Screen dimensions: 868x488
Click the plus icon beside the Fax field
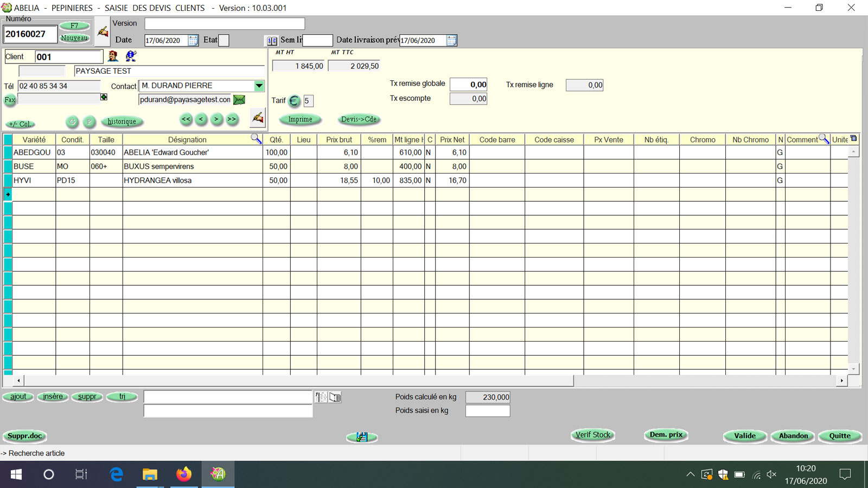[x=104, y=97]
